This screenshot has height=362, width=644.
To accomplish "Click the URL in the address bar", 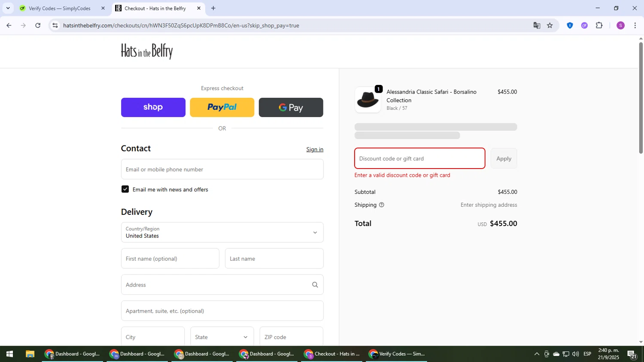I will (181, 25).
